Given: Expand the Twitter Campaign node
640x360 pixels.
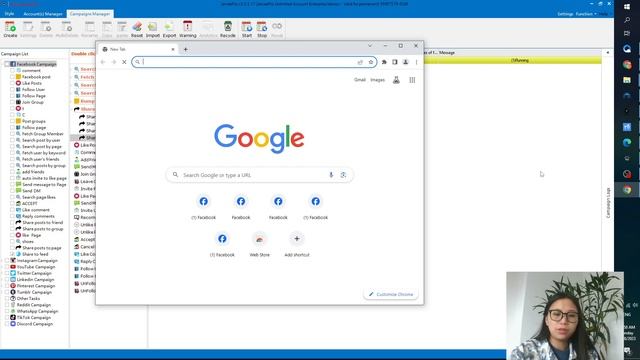Looking at the screenshot, I should (2, 273).
